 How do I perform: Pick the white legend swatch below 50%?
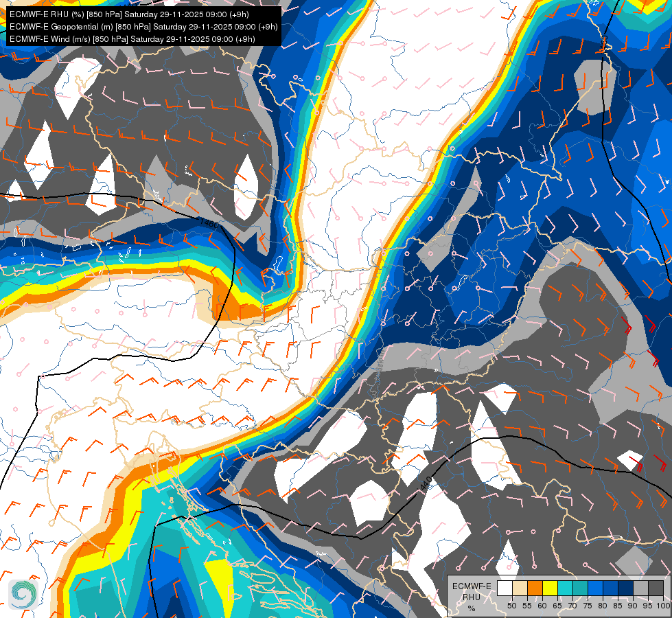tap(505, 588)
